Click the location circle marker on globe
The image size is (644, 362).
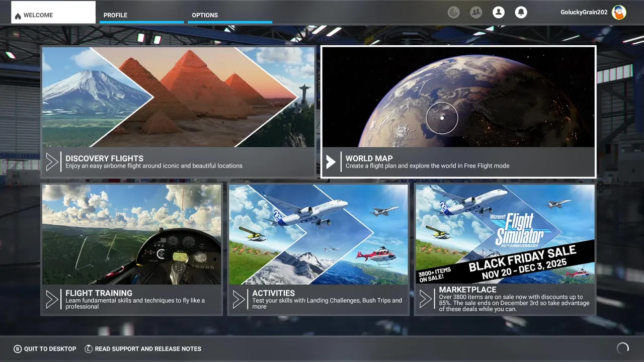point(442,118)
